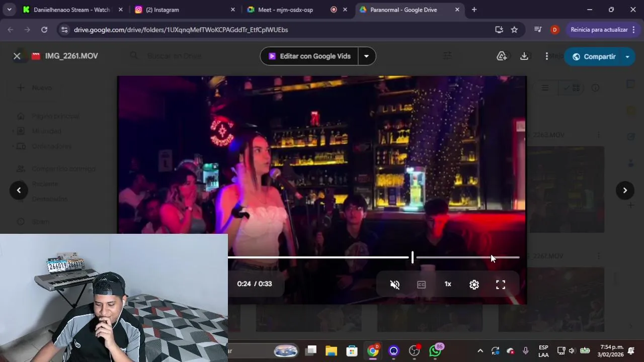Open media controls icon in Chrome toolbar
The width and height of the screenshot is (644, 362).
pyautogui.click(x=538, y=30)
